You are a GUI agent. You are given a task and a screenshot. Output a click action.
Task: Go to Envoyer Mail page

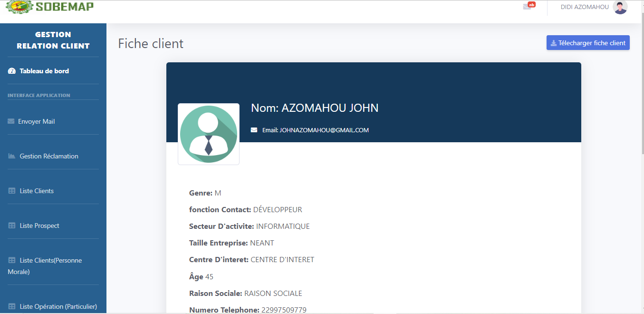click(x=37, y=121)
